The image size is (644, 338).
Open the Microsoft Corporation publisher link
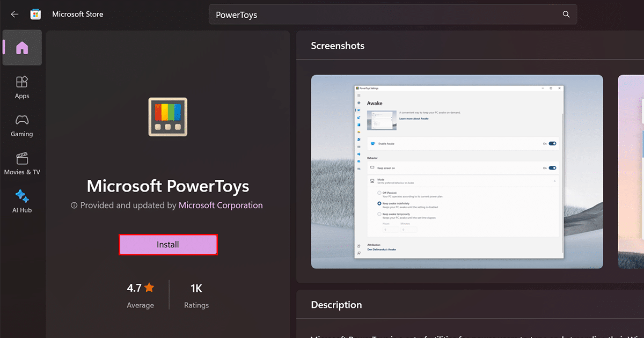[x=221, y=205]
